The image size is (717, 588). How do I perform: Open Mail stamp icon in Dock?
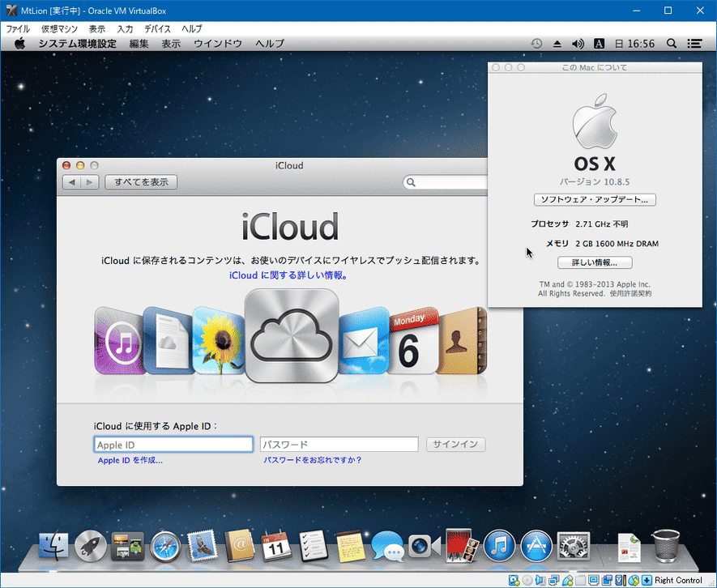pyautogui.click(x=202, y=545)
